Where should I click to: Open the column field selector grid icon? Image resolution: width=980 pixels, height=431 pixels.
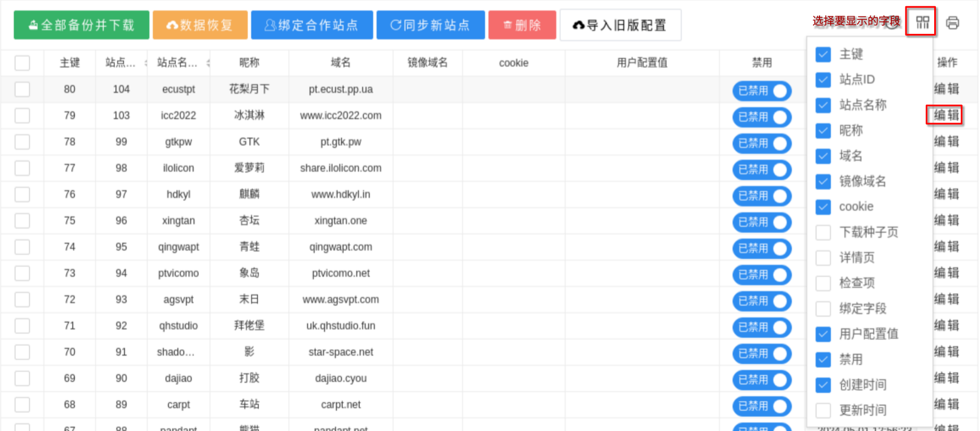coord(922,23)
